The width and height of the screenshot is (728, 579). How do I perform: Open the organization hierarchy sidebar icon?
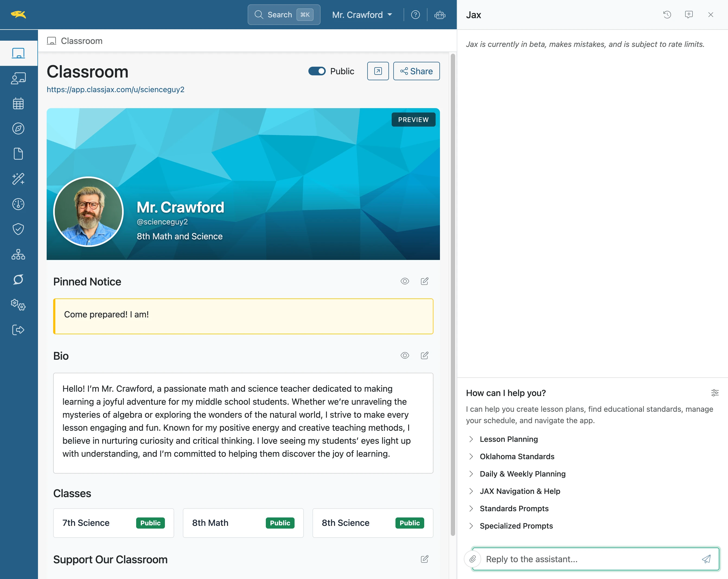point(18,255)
